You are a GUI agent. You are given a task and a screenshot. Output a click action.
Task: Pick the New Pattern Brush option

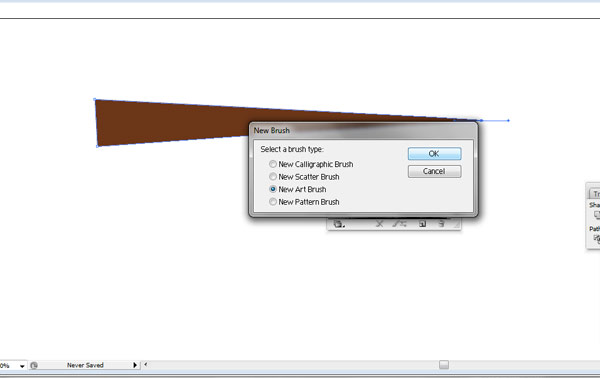[272, 202]
